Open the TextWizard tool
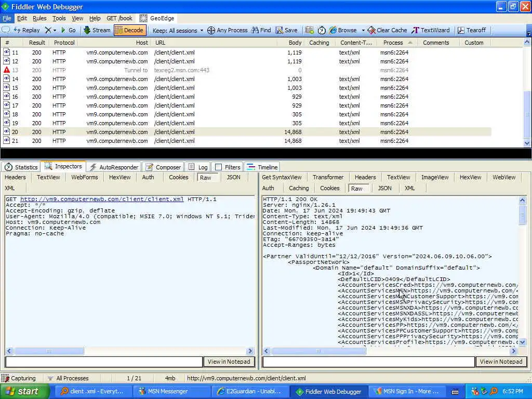532x399 pixels. [x=431, y=30]
